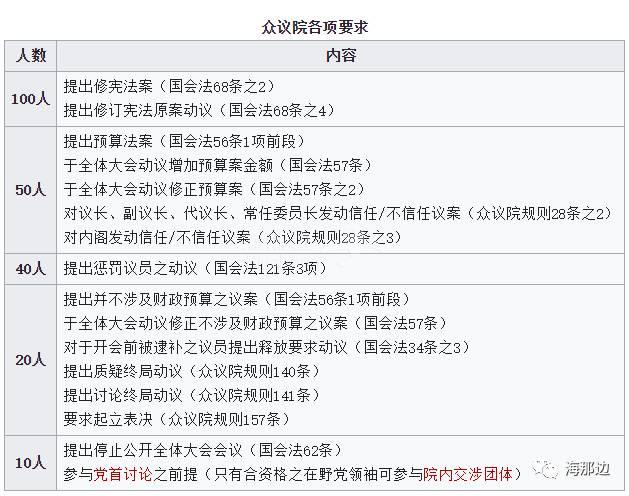This screenshot has height=496, width=629.
Task: Select the 50人 row label
Action: pyautogui.click(x=31, y=188)
